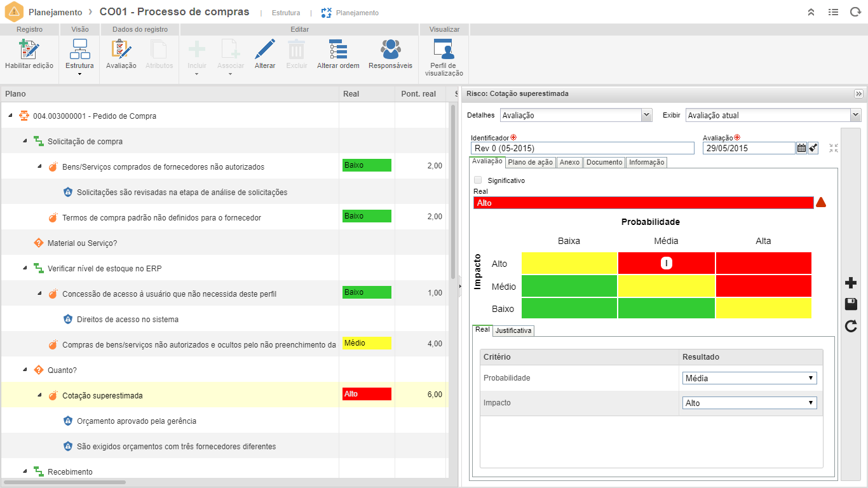Click the Estrutura link in header
Screen dimensions: 868x488
tap(285, 13)
